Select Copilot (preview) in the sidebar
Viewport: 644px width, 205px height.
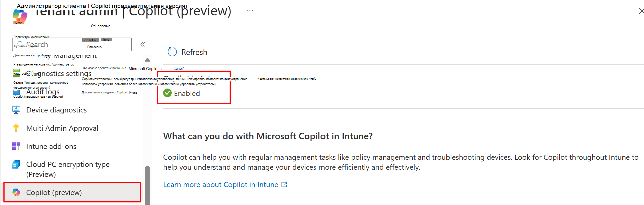coord(72,192)
